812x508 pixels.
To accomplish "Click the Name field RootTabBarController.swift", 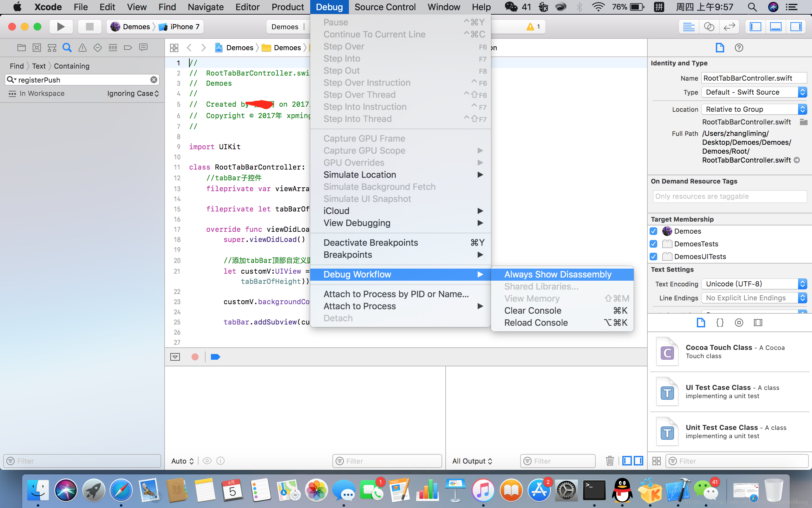I will (754, 78).
